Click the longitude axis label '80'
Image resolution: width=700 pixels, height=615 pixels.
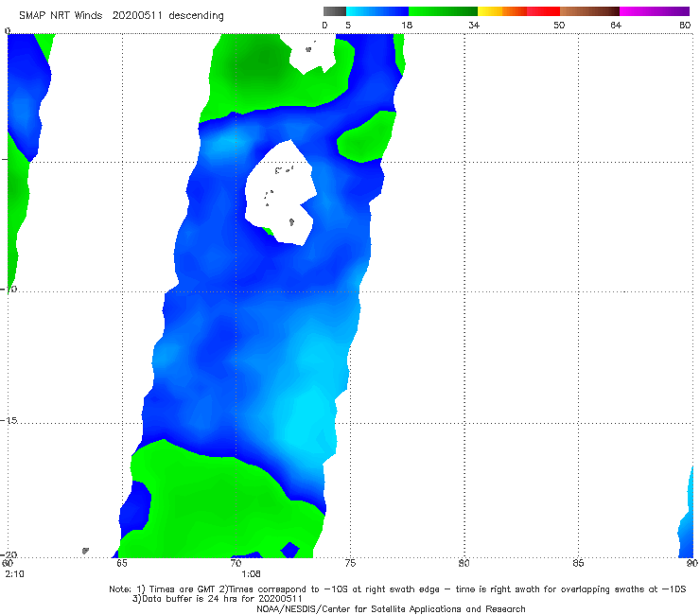click(464, 563)
